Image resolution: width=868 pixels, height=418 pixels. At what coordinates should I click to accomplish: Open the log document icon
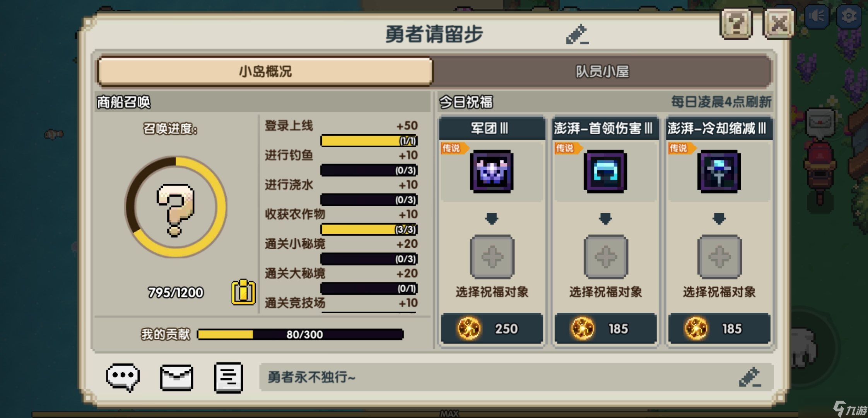tap(229, 378)
